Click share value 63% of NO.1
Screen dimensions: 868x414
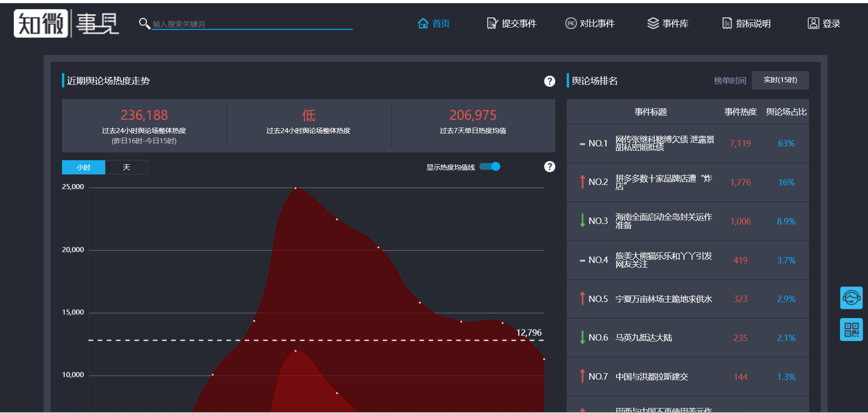(786, 143)
